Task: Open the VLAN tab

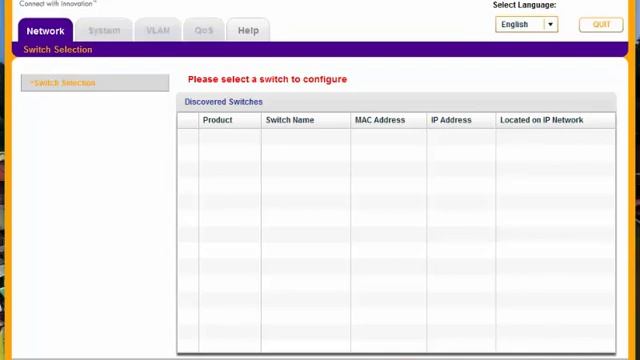Action: 158,30
